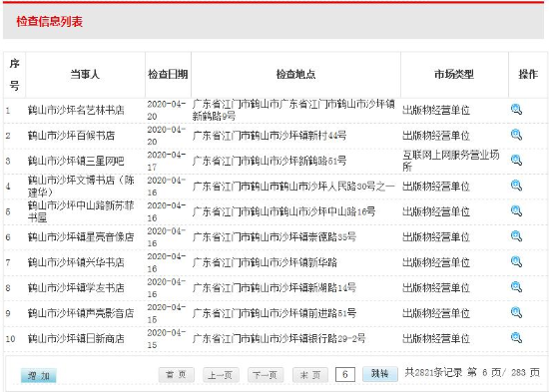Select party name 鹤山市沙坪镇声亮影音店

click(81, 313)
